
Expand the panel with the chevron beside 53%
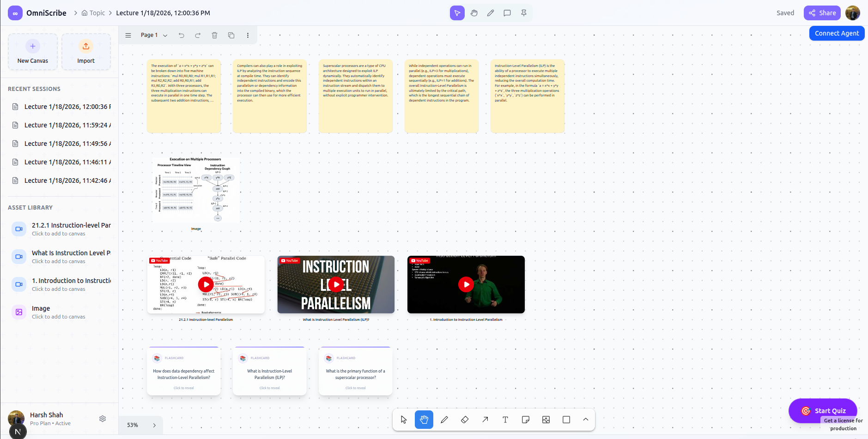coord(154,425)
